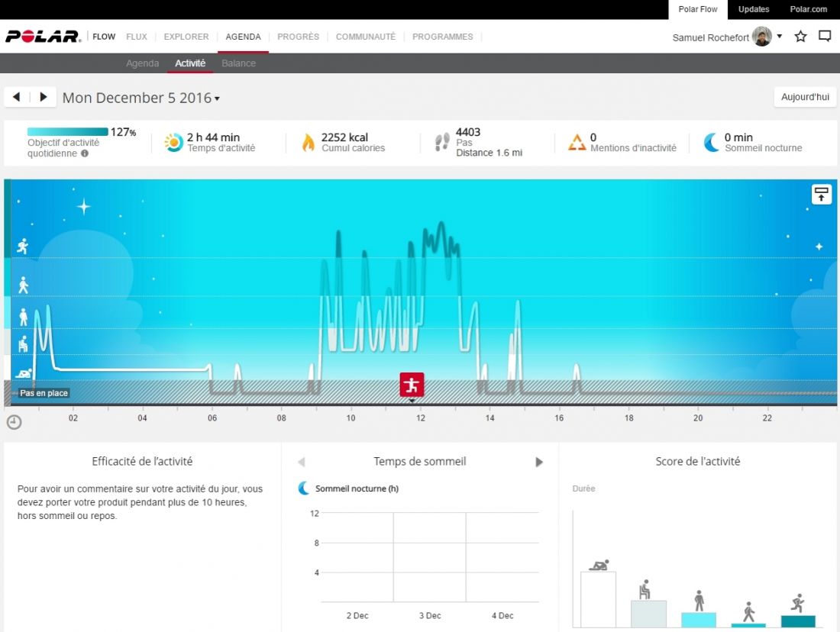840x632 pixels.
Task: Show next sleep time period
Action: pyautogui.click(x=539, y=462)
